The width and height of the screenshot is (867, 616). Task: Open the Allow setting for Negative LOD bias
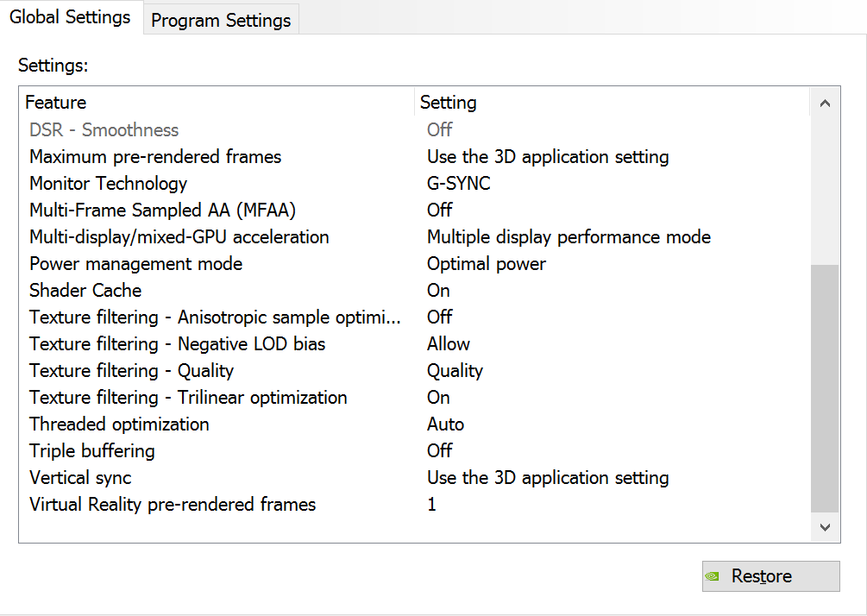pyautogui.click(x=449, y=344)
